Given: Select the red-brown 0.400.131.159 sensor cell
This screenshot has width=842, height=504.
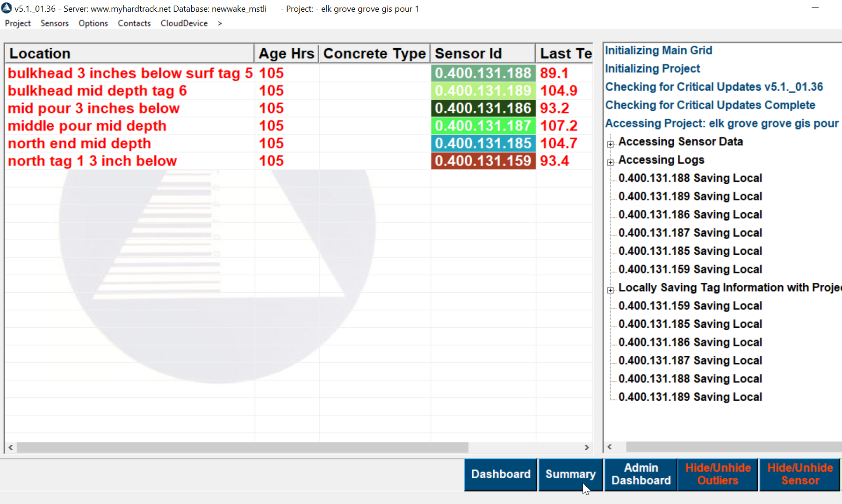Looking at the screenshot, I should point(483,161).
